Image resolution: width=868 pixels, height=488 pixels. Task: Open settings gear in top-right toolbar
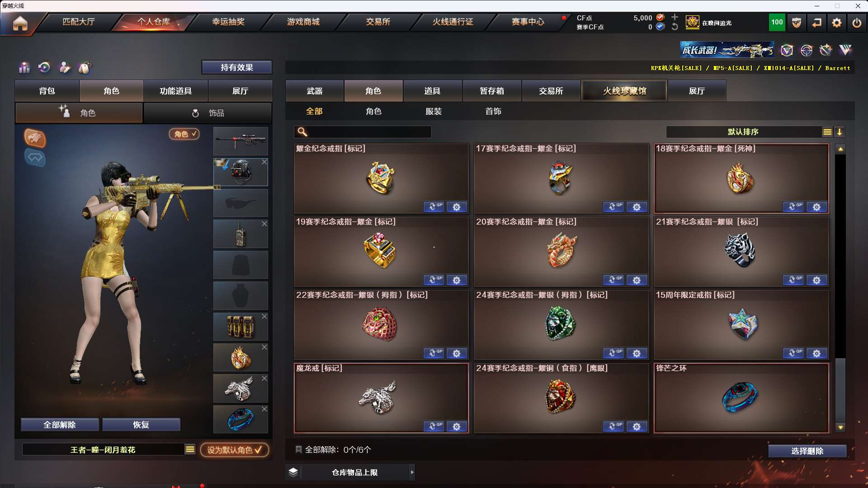pos(837,23)
